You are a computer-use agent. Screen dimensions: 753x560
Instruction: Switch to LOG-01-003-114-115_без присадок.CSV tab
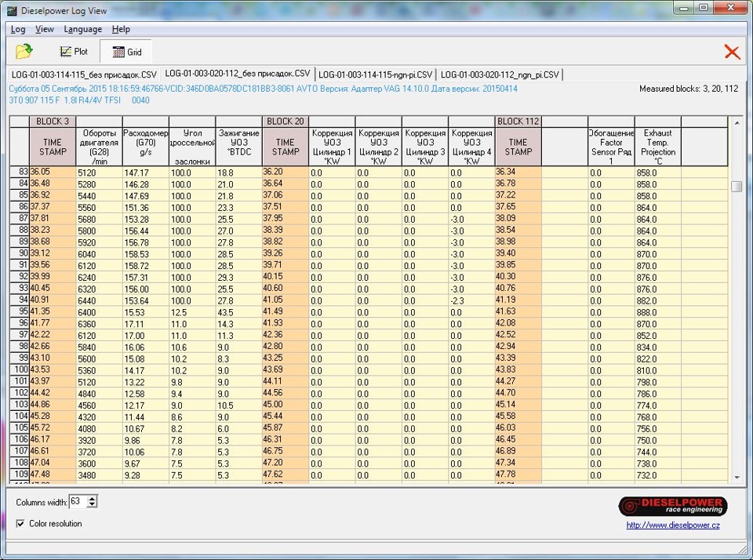(x=84, y=75)
